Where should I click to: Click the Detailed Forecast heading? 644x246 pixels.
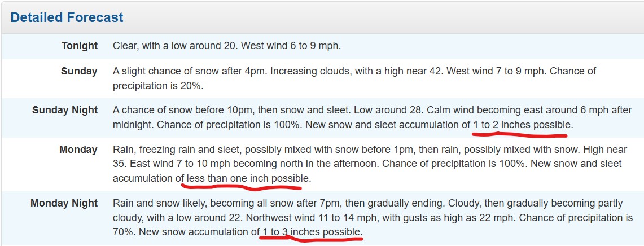click(x=67, y=17)
